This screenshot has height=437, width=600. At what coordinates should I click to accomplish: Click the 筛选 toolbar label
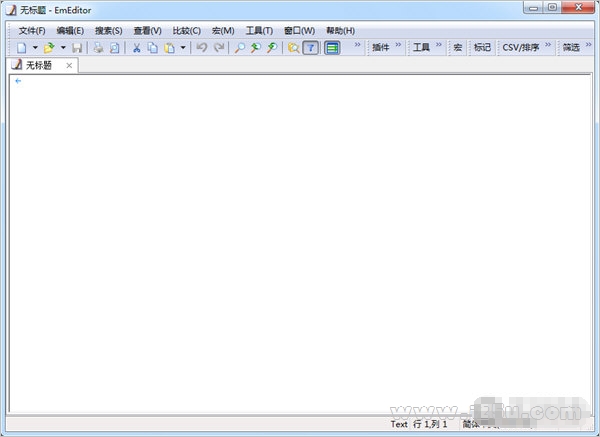click(571, 47)
